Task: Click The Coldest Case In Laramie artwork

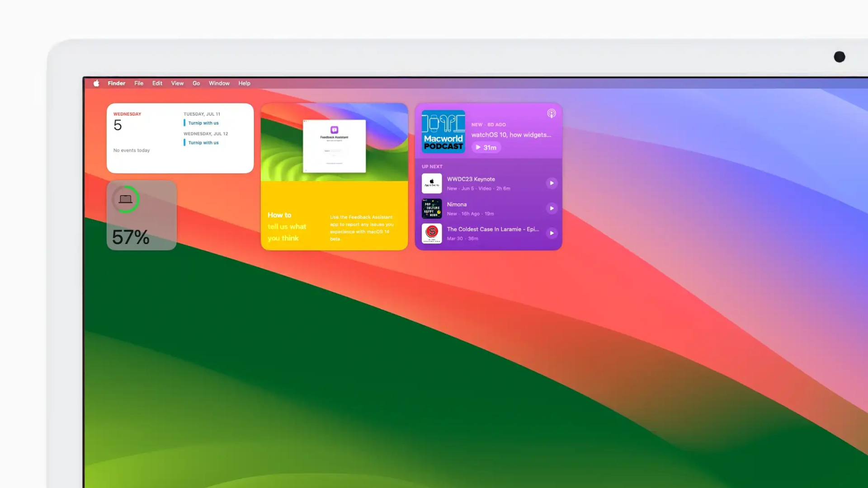Action: (432, 233)
